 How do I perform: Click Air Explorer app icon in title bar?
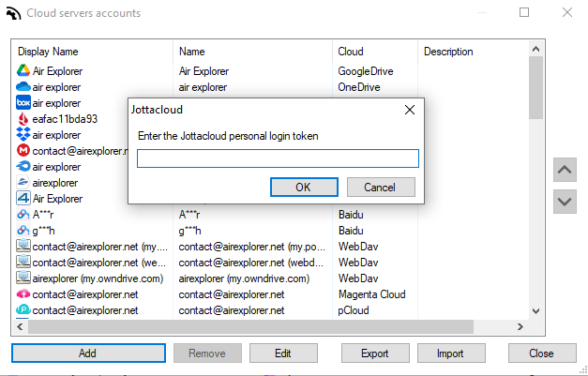click(13, 13)
